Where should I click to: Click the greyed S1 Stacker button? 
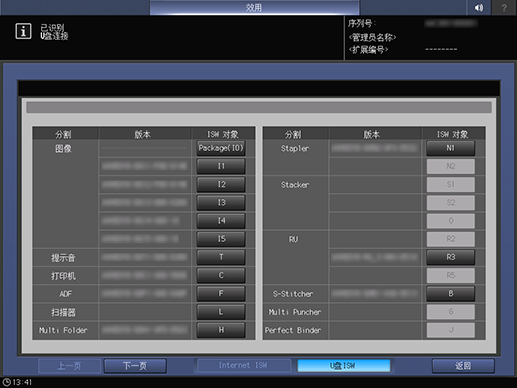[451, 184]
